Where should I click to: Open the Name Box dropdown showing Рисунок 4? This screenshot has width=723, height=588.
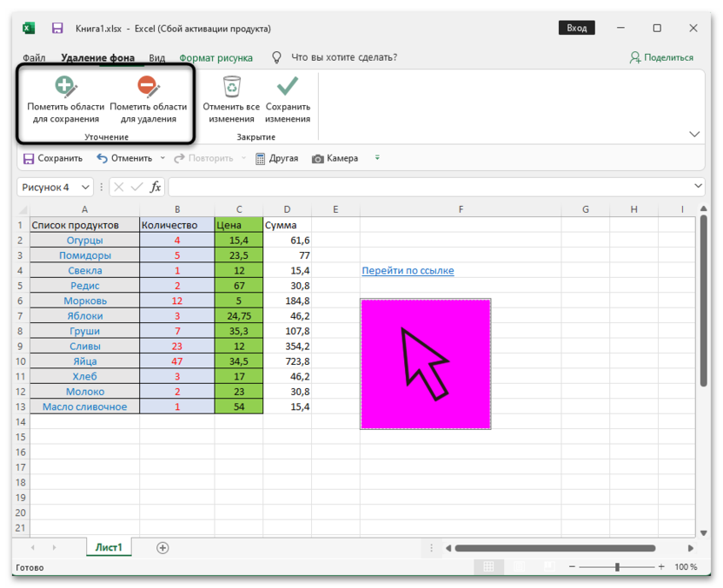pos(85,187)
